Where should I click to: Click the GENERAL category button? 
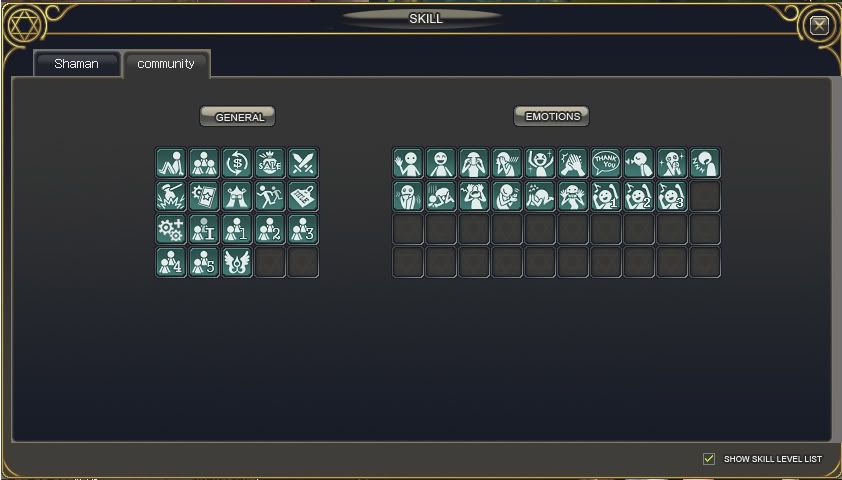pos(237,117)
